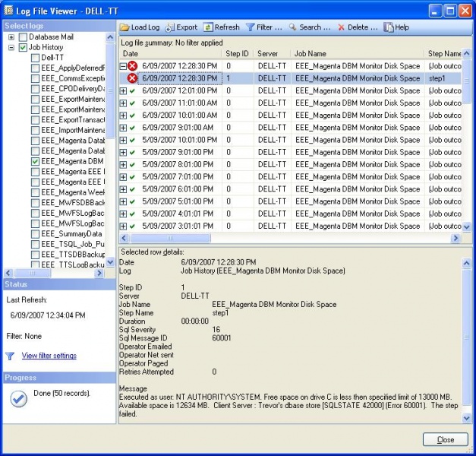Click the funnel icon beside View filter settings
476x456 pixels.
(x=10, y=356)
